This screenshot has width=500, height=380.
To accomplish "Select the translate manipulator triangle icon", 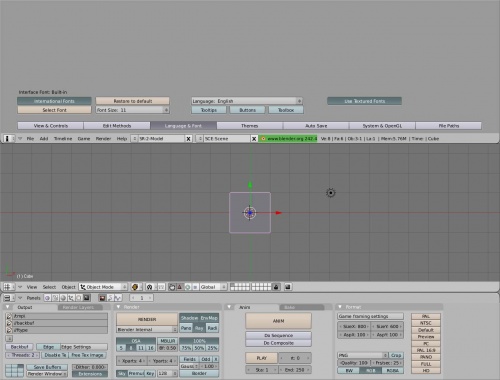I will [180, 287].
